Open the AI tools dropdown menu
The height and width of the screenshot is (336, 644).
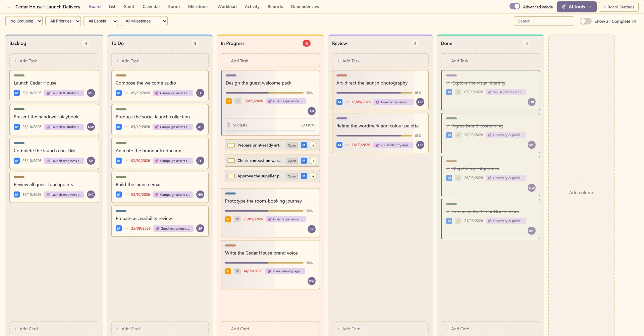pos(577,7)
